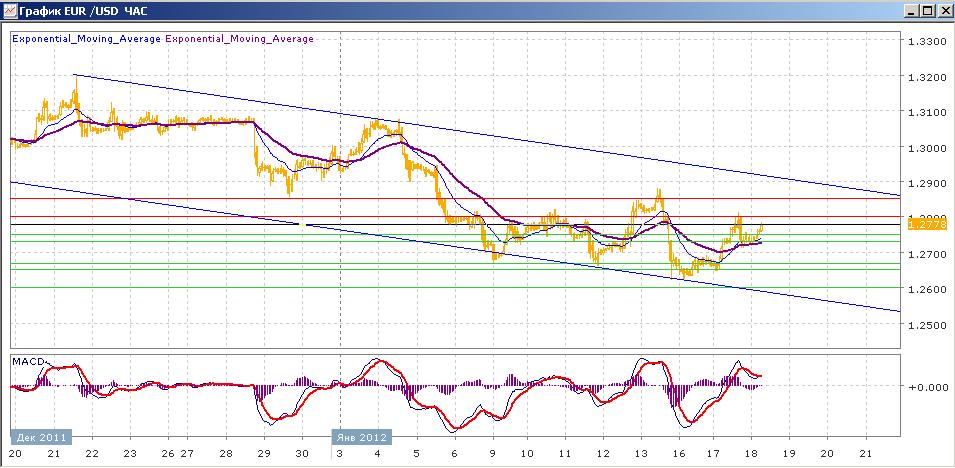Click date label 6 on time axis
Image resolution: width=955 pixels, height=468 pixels.
(454, 454)
